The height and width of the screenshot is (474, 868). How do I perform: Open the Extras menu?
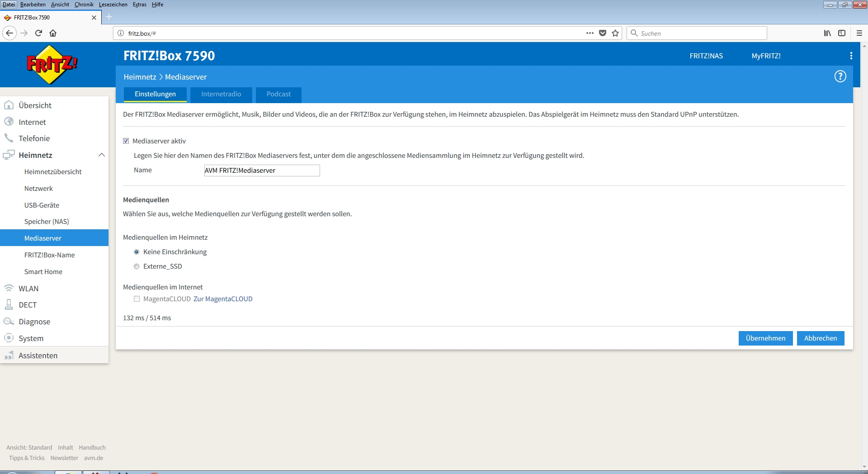pyautogui.click(x=140, y=5)
